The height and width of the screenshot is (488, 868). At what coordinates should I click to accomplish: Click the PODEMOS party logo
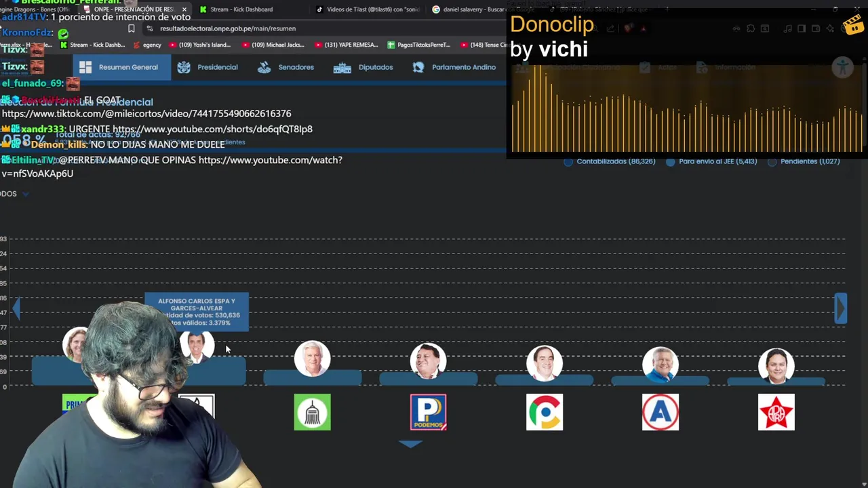coord(429,412)
